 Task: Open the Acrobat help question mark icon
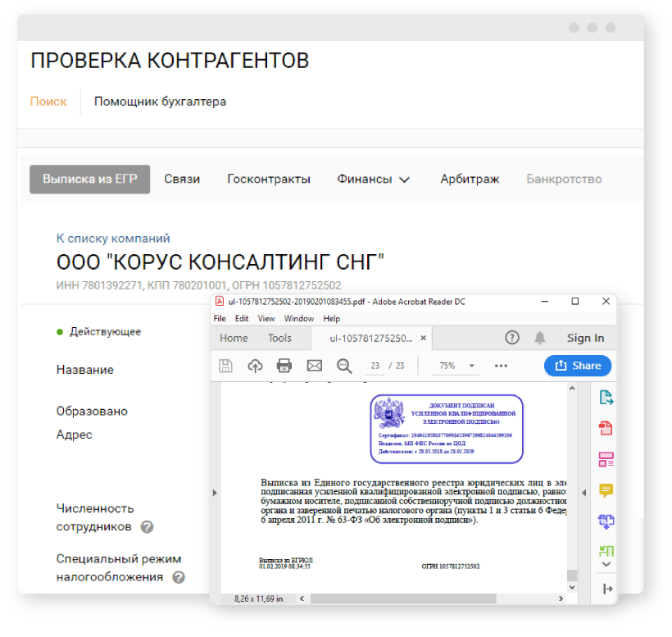(511, 338)
